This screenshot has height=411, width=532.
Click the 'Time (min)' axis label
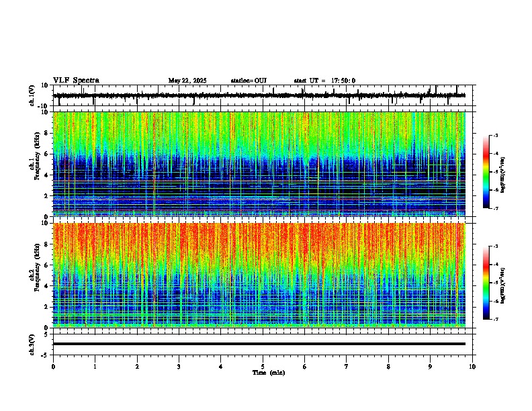(269, 373)
